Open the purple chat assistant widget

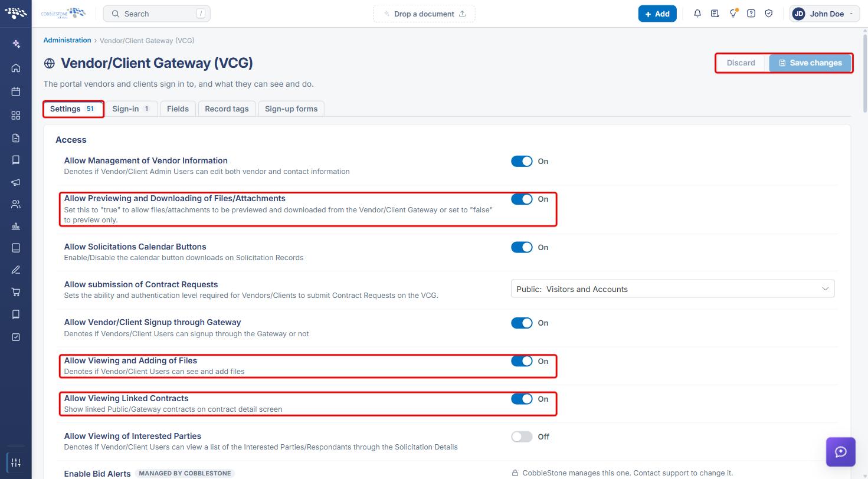(x=841, y=452)
